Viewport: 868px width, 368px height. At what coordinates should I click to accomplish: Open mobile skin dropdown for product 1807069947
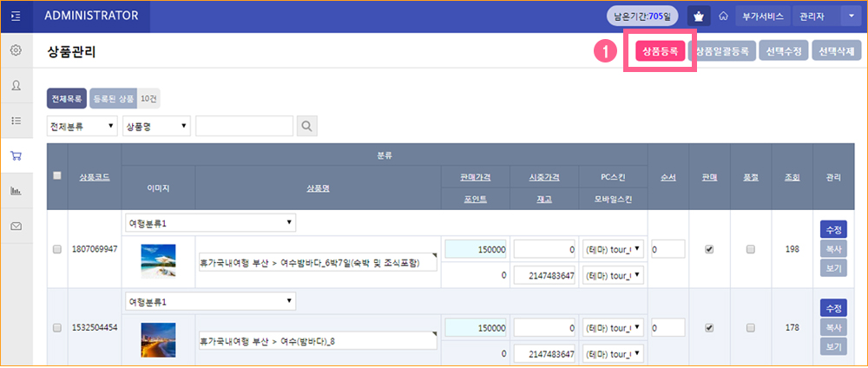point(614,275)
